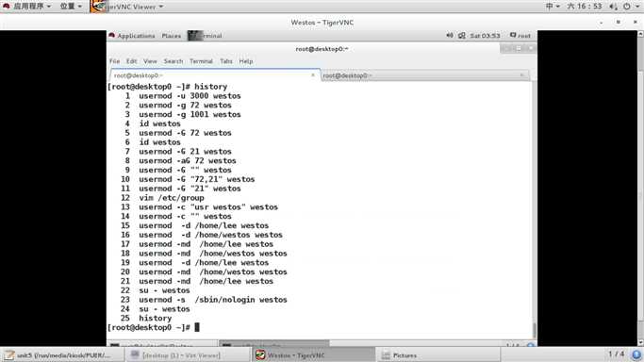
Task: Click history line 'usermod -g 1001 westos'
Action: 190,114
